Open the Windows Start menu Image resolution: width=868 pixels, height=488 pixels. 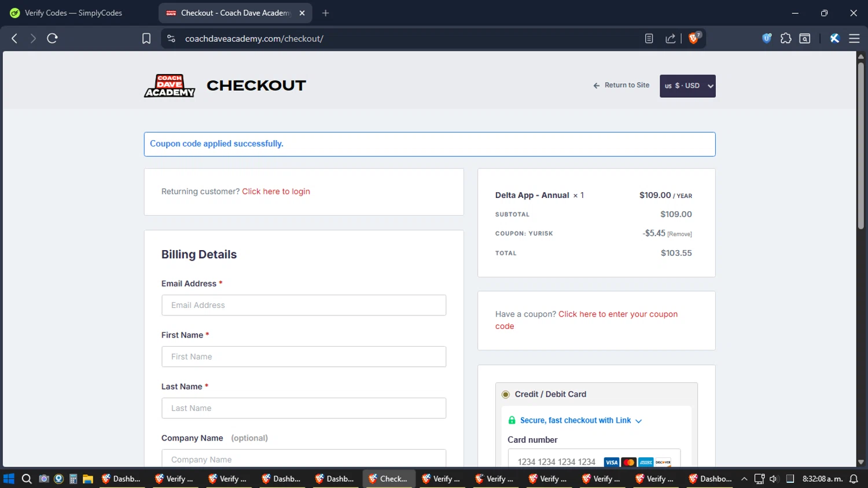click(9, 479)
